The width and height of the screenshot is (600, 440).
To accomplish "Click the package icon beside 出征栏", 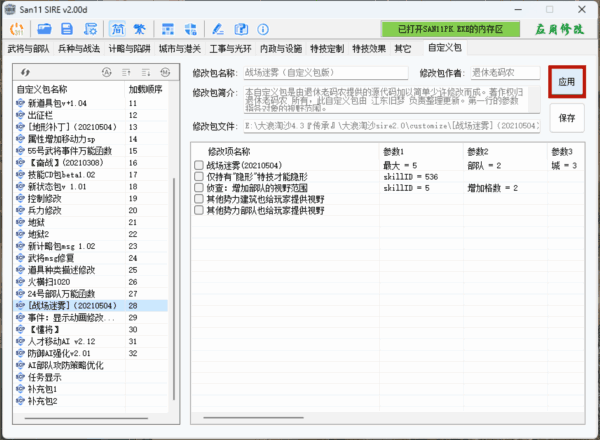I will (20, 115).
